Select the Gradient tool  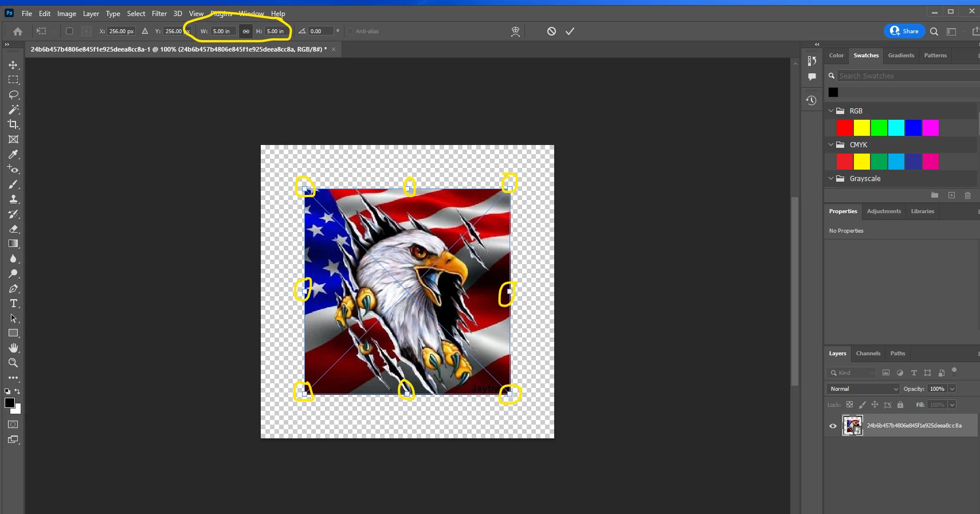click(x=13, y=244)
